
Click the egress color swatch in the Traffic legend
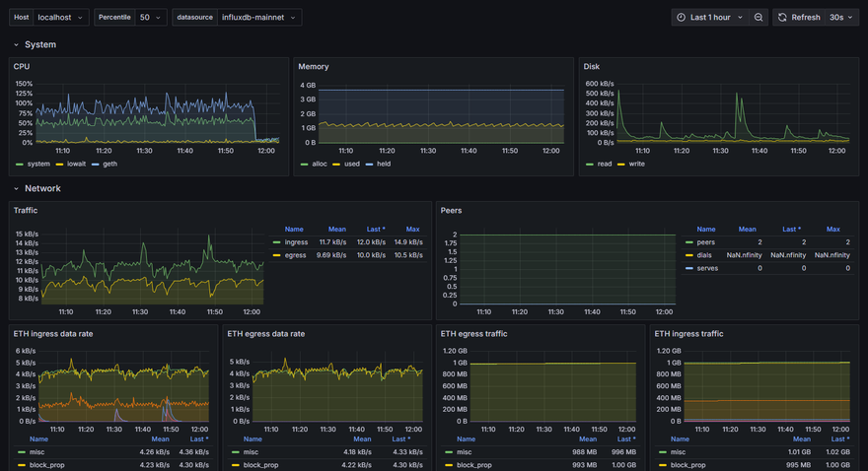click(277, 255)
